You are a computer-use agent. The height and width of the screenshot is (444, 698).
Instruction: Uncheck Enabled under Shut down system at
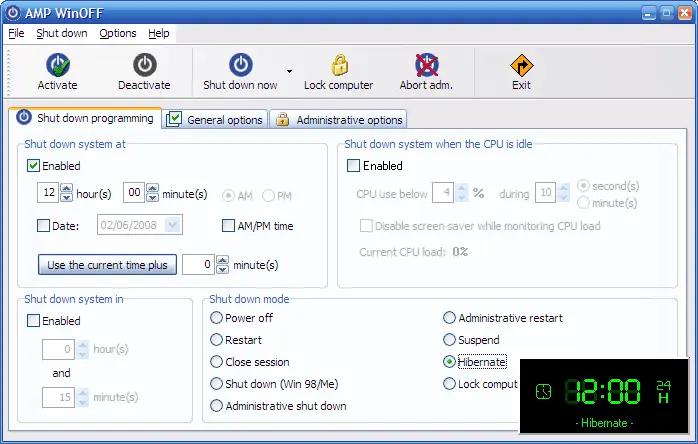click(34, 166)
